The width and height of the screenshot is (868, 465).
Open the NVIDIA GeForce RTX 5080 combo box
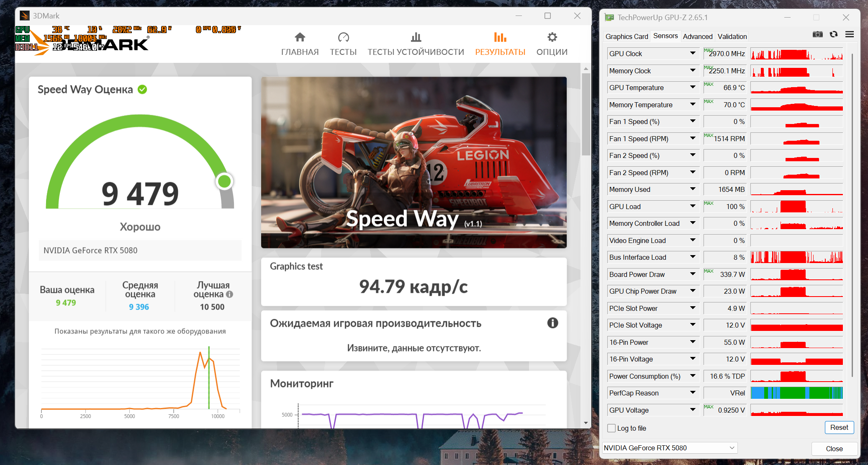pos(669,448)
